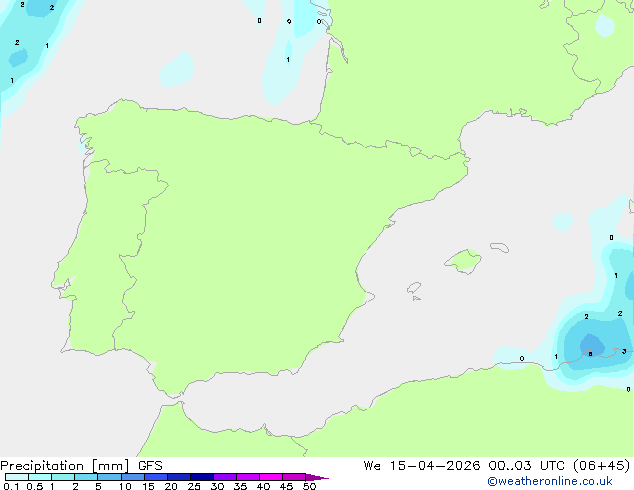Image resolution: width=634 pixels, height=490 pixels.
Task: Select Menorca island outline on the map
Action: [500, 247]
